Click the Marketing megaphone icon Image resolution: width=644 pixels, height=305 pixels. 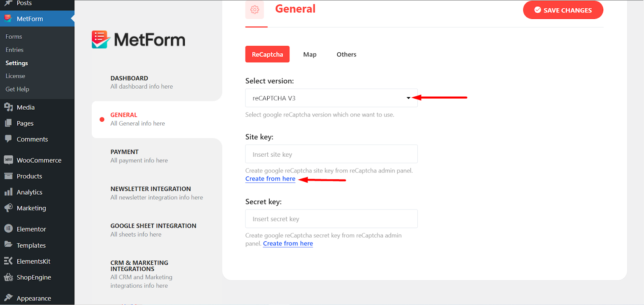click(8, 208)
